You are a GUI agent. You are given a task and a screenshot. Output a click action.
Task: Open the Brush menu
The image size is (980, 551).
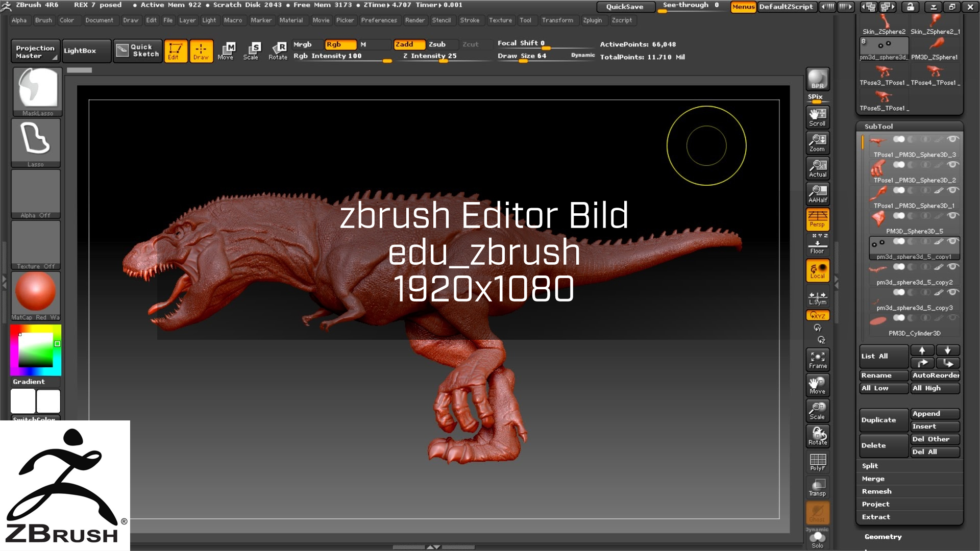[43, 20]
